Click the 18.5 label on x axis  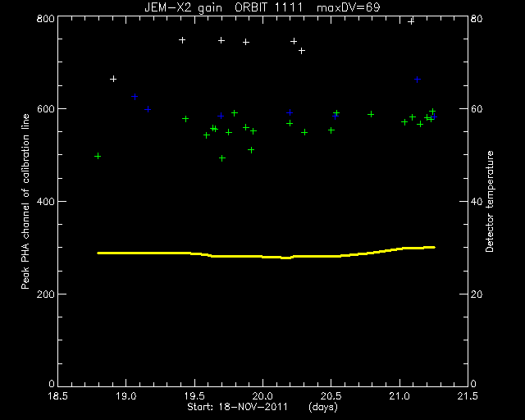(x=57, y=396)
